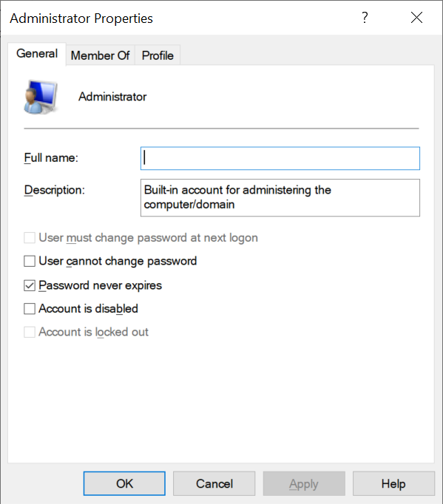Image resolution: width=443 pixels, height=504 pixels.
Task: Click the Apply button
Action: [304, 483]
